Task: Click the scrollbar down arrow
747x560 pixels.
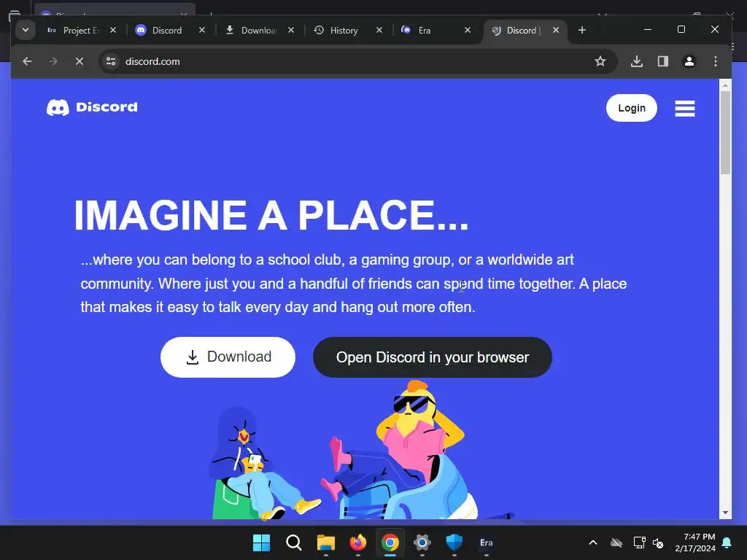Action: coord(725,513)
